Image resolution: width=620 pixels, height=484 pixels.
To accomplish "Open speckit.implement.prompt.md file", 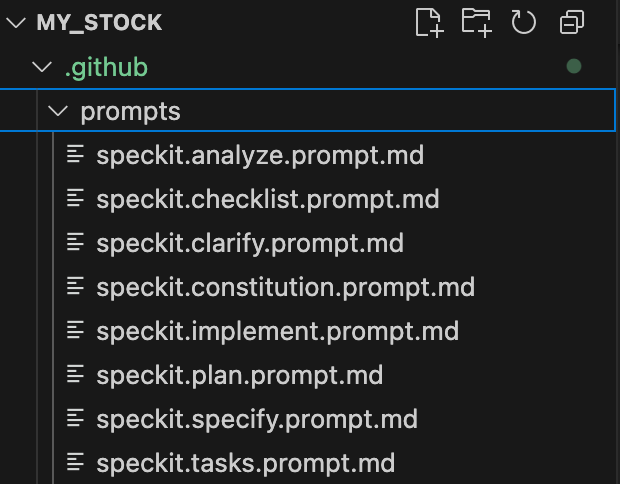I will [x=277, y=331].
